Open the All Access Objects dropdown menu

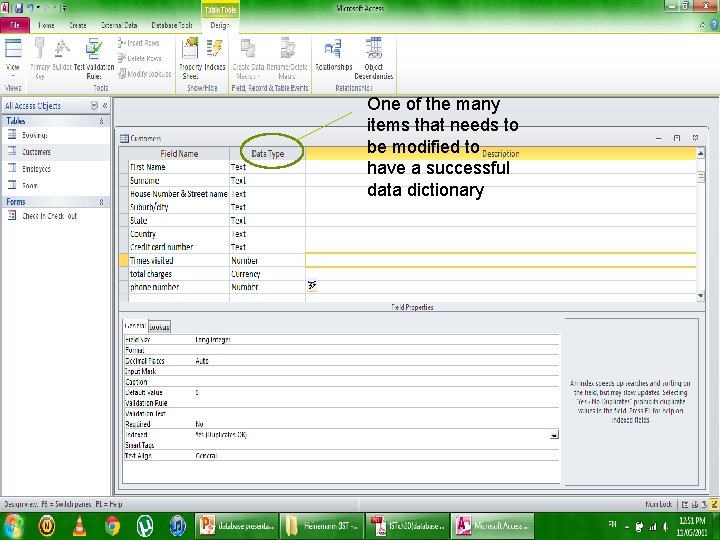94,106
